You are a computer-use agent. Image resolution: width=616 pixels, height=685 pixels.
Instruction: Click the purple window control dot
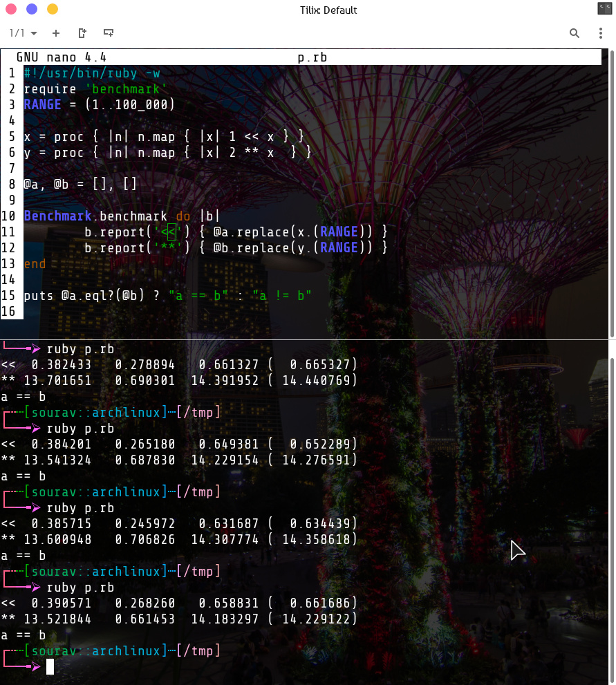pyautogui.click(x=32, y=10)
